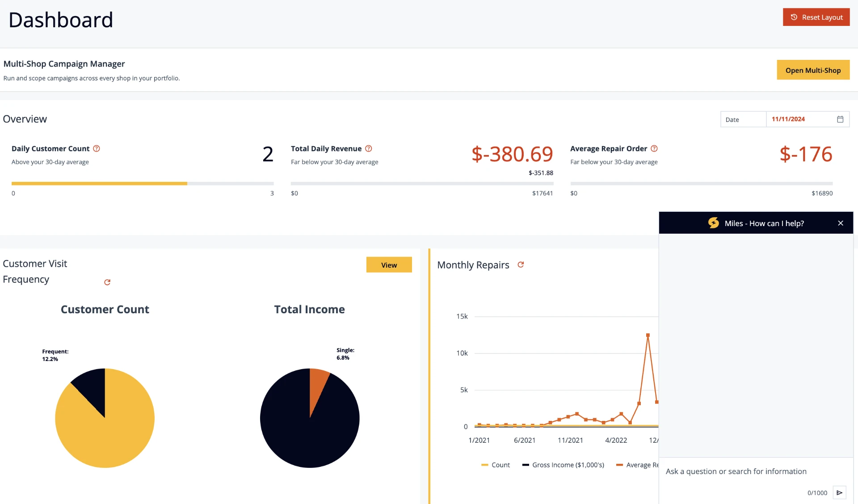The height and width of the screenshot is (504, 858).
Task: Show help for Daily Customer Count
Action: [97, 149]
